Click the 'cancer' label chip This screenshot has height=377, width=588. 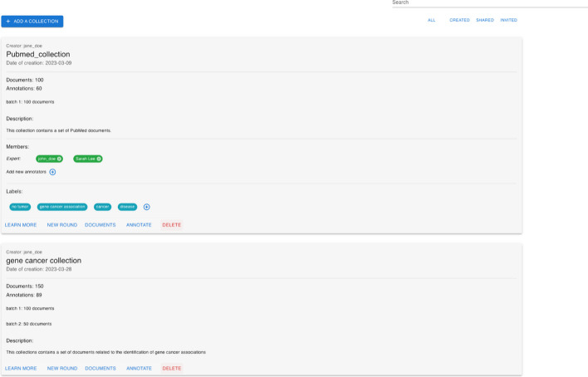tap(102, 207)
